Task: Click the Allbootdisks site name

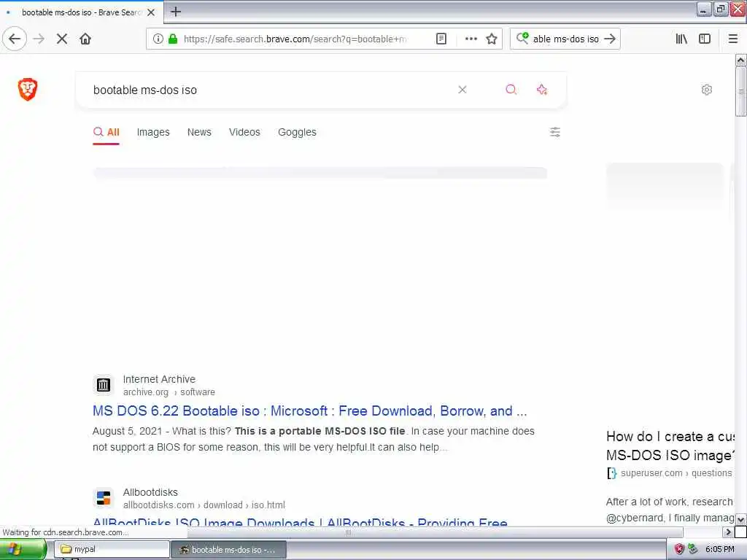Action: click(x=150, y=492)
